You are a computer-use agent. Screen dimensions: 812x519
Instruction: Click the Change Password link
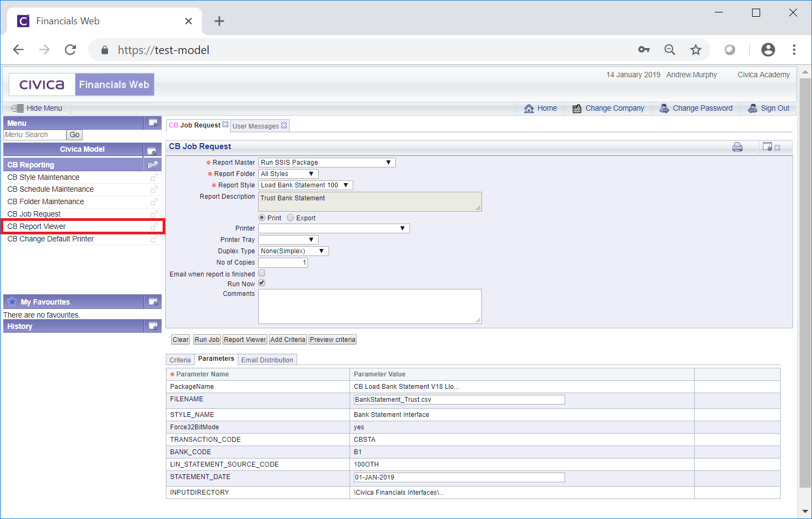696,108
